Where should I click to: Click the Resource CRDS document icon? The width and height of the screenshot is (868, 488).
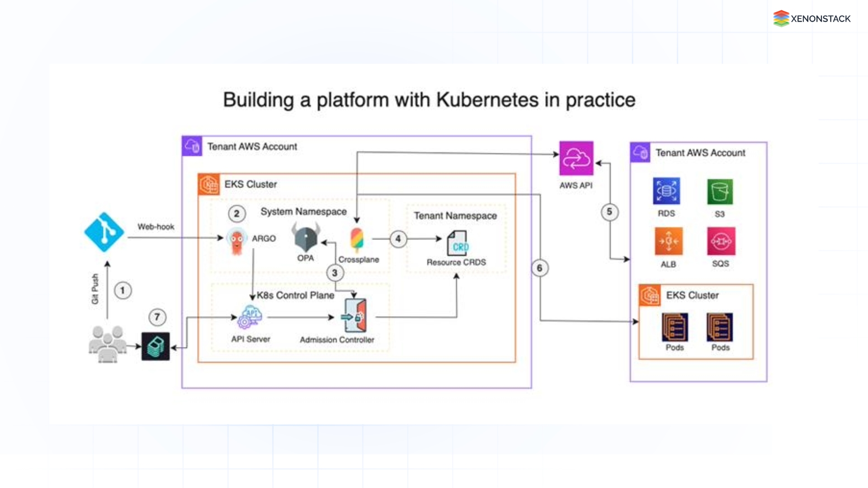pyautogui.click(x=457, y=244)
